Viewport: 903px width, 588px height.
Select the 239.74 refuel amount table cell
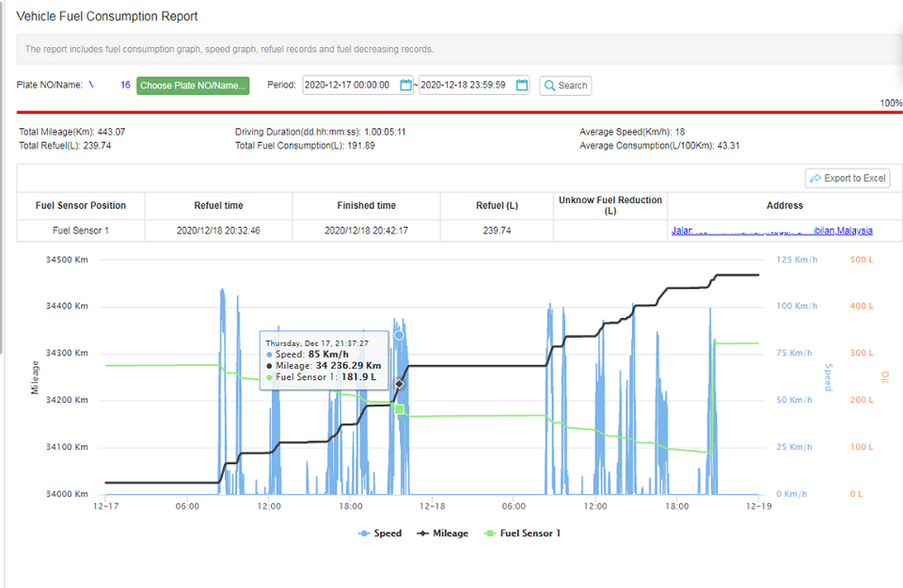497,230
